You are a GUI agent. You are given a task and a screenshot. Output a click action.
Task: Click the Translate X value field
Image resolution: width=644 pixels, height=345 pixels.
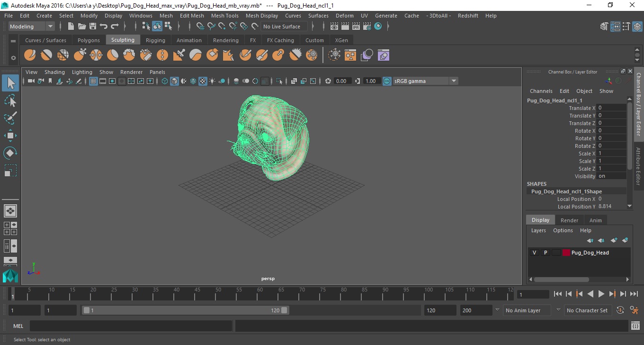point(611,108)
